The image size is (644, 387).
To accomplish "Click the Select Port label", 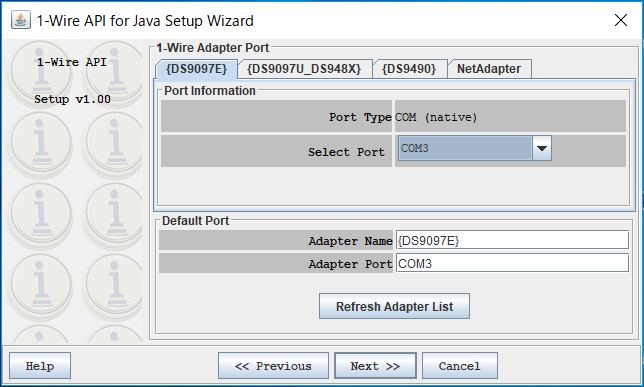I will pos(347,152).
